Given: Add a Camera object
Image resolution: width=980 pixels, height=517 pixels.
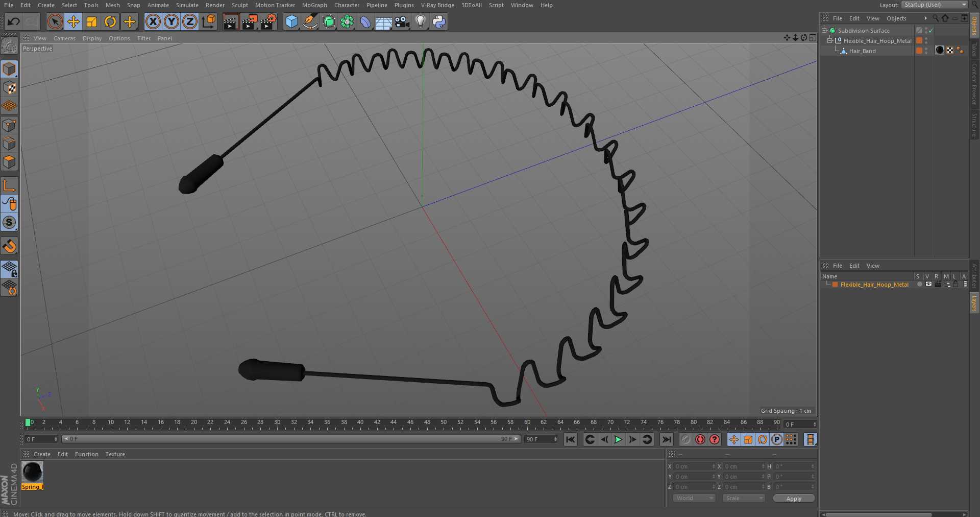Looking at the screenshot, I should click(402, 21).
